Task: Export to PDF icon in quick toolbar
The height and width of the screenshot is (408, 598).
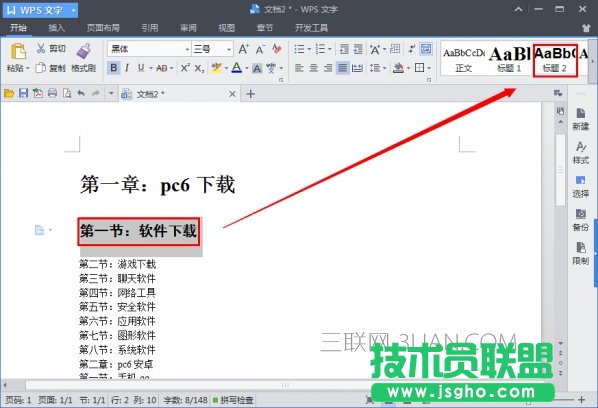Action: 38,93
